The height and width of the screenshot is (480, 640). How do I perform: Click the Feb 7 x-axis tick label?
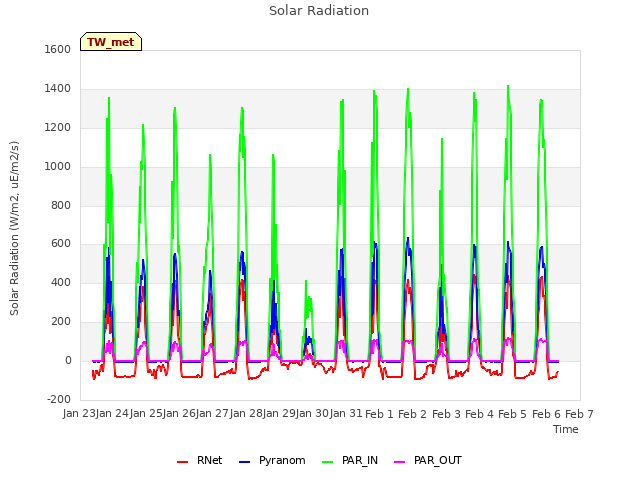[x=580, y=414]
